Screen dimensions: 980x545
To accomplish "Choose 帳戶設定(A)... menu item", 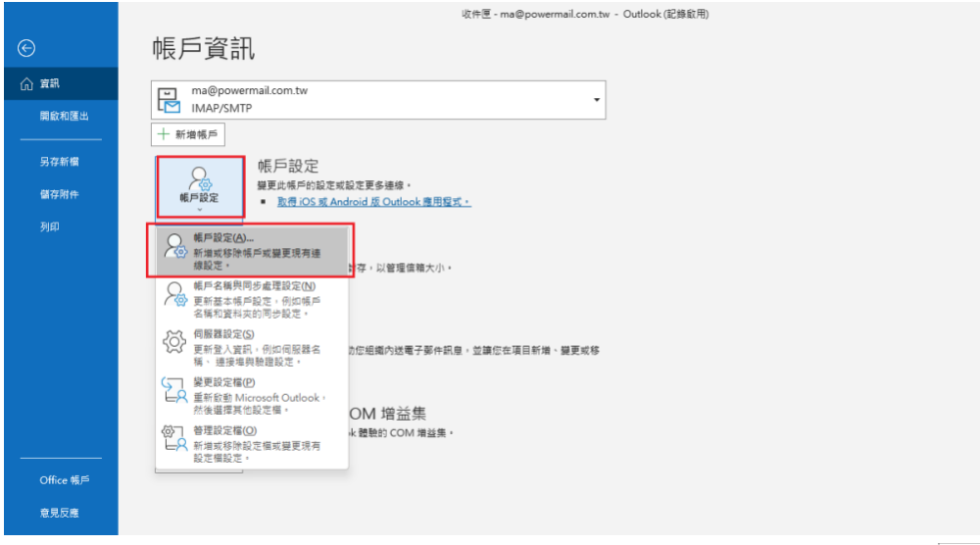I will coord(252,251).
